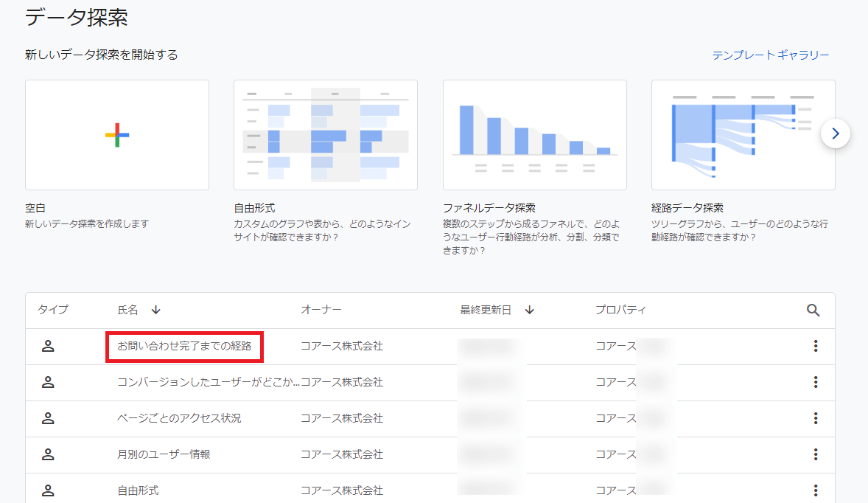Open three-dot menu for 自由形式 row
The width and height of the screenshot is (868, 503).
815,490
